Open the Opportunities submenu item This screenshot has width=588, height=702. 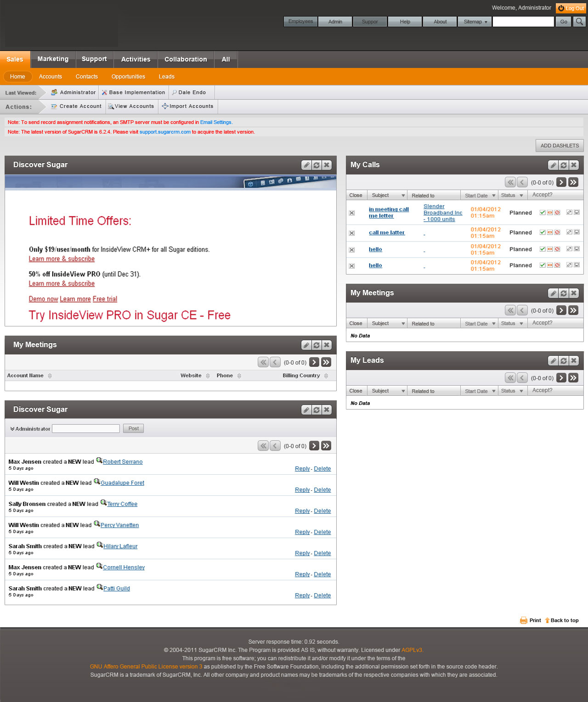(x=128, y=77)
